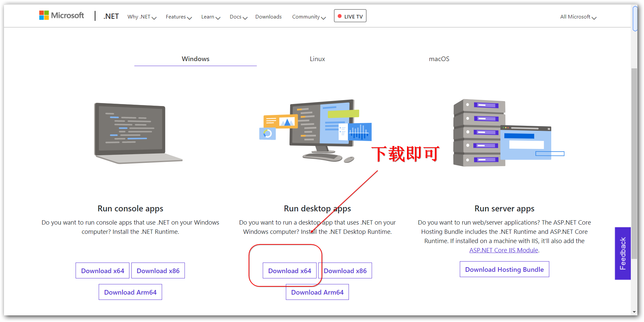The height and width of the screenshot is (322, 644).
Task: Click the LIVE TV button
Action: click(350, 16)
